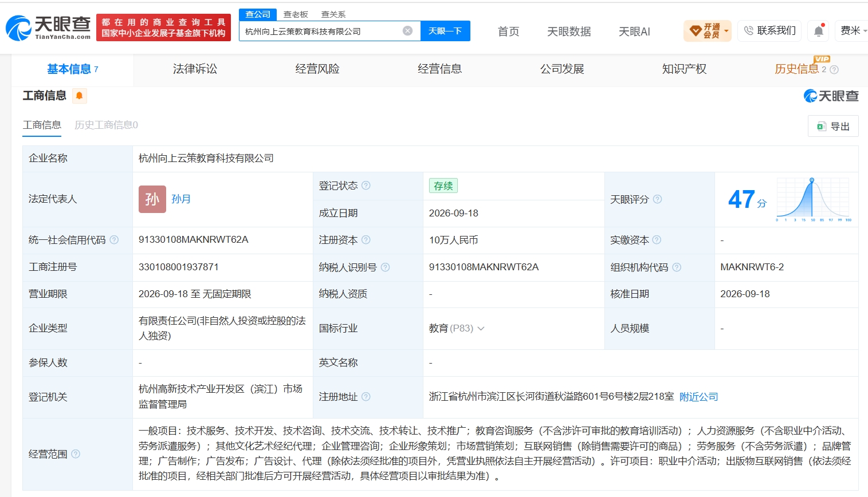
Task: Click the Excel icon on the 导出 button
Action: 821,127
